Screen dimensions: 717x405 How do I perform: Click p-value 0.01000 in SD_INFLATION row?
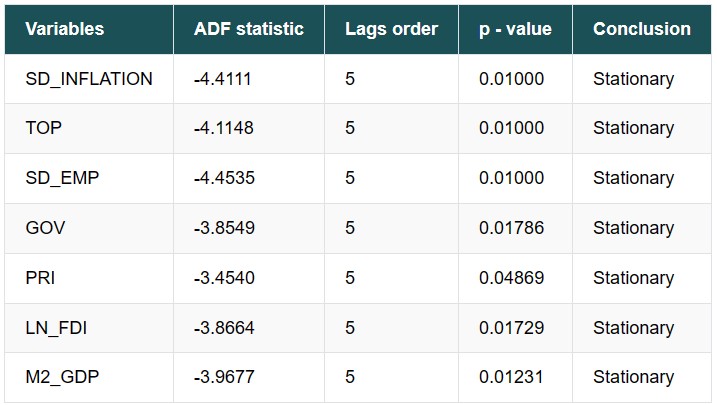[511, 79]
